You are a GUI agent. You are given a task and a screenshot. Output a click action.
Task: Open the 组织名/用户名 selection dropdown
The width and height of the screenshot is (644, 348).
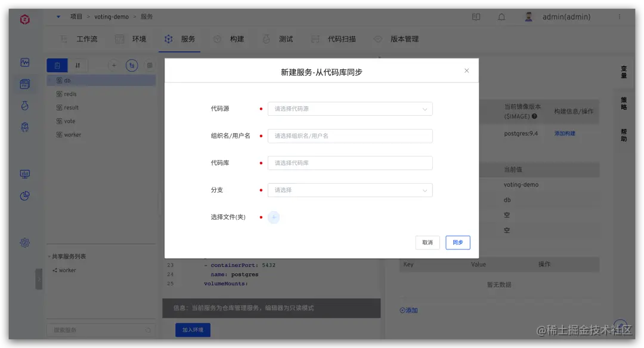350,135
